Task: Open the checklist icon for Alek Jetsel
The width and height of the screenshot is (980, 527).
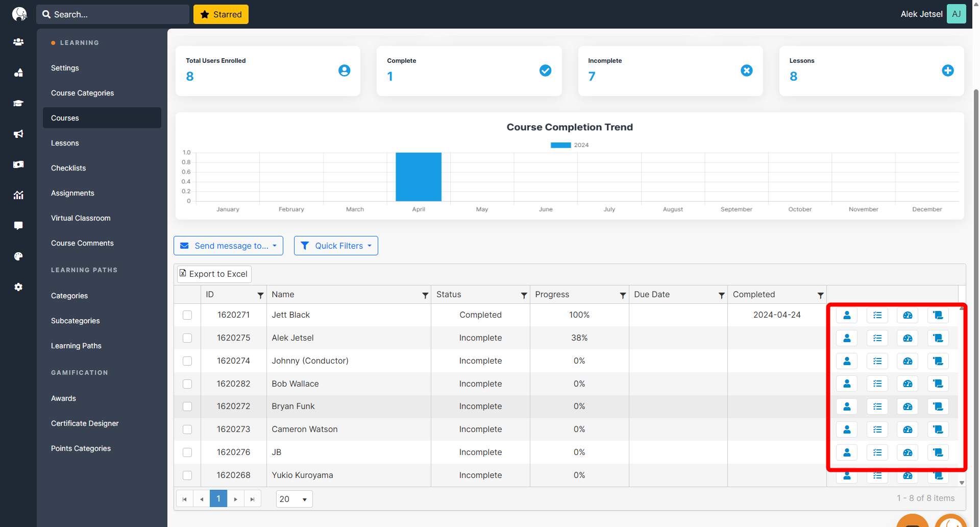Action: click(877, 338)
